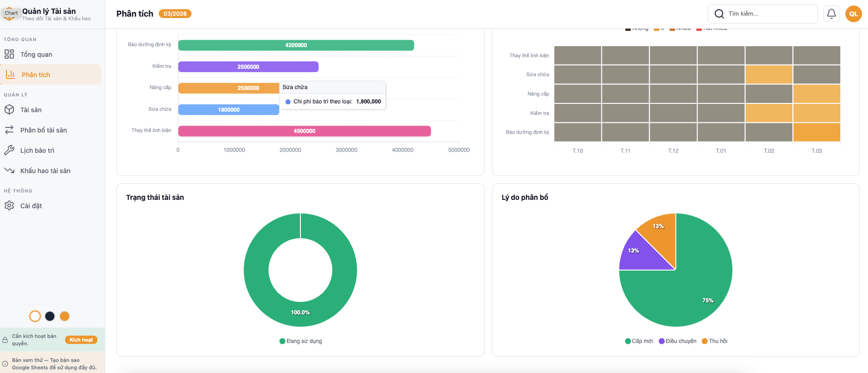Toggle the Thu hồi legend item

pos(714,341)
